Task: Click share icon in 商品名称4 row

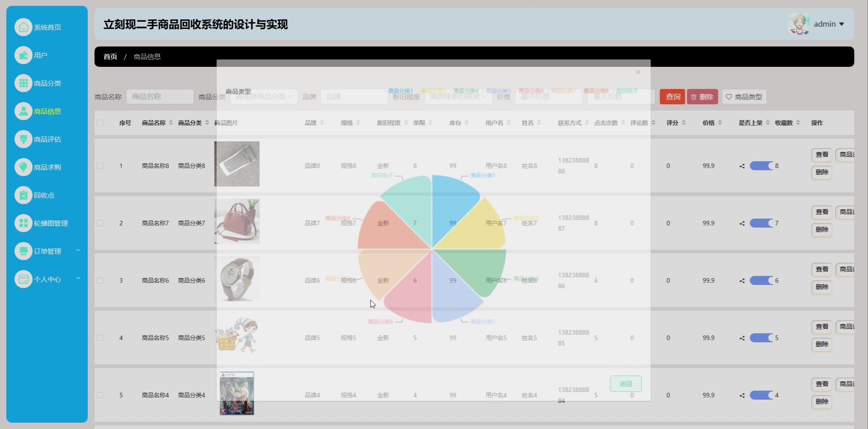Action: click(x=742, y=396)
